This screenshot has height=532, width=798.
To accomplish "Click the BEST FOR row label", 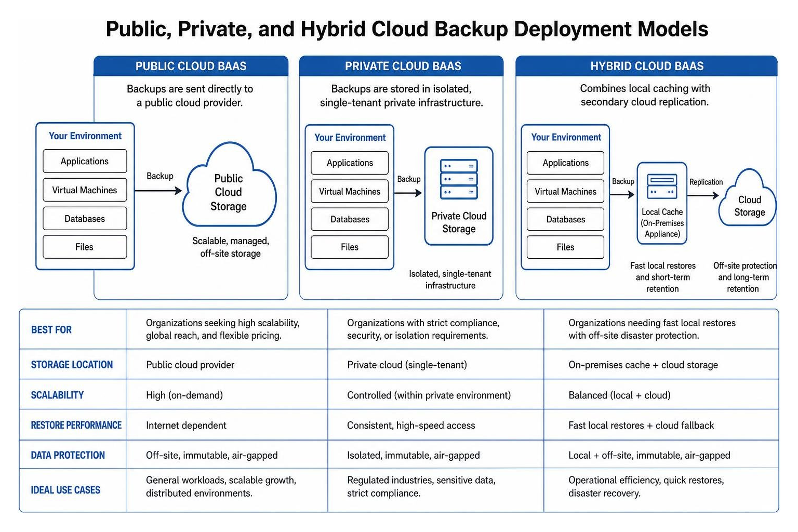I will (x=51, y=330).
